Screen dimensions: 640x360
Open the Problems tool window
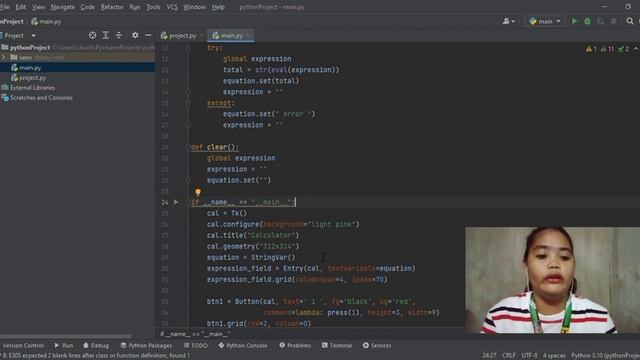tap(295, 345)
